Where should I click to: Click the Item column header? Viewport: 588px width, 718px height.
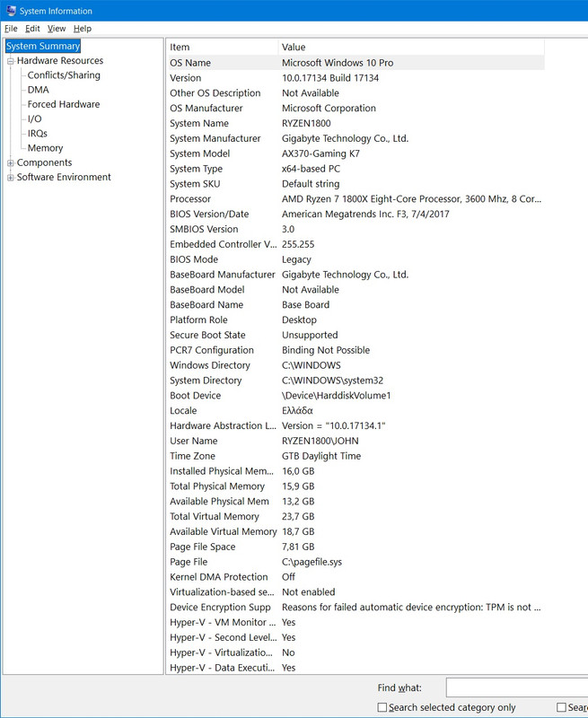(x=223, y=48)
